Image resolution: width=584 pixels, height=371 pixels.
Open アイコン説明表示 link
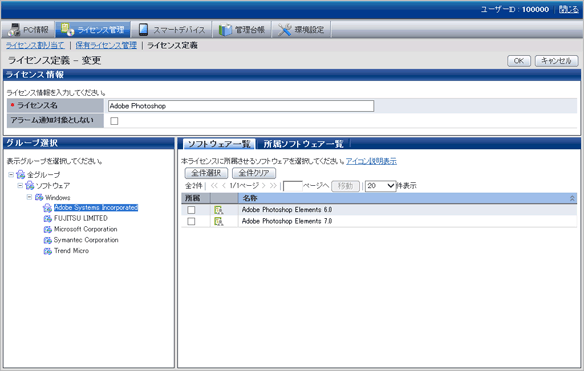(371, 161)
